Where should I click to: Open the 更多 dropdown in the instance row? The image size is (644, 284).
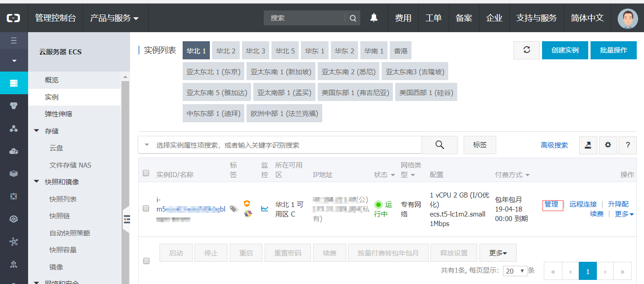624,214
